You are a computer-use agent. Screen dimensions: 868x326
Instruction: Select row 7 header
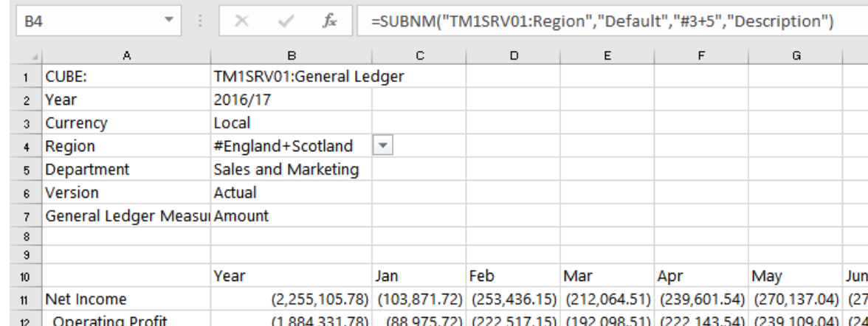[26, 216]
